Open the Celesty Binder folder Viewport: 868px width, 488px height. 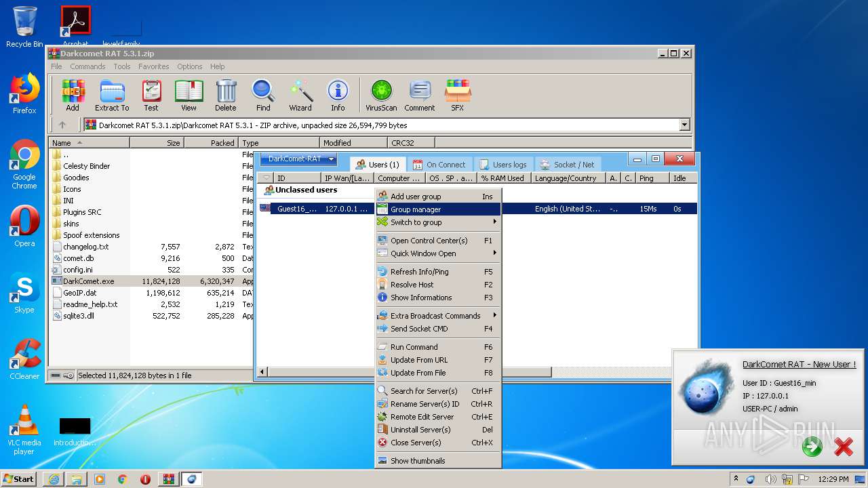86,166
